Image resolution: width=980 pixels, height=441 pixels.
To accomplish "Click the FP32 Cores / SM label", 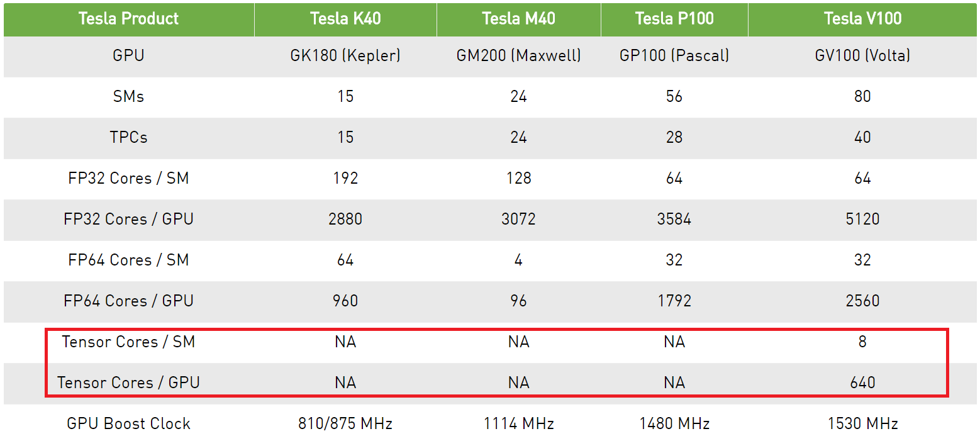I will pyautogui.click(x=129, y=179).
